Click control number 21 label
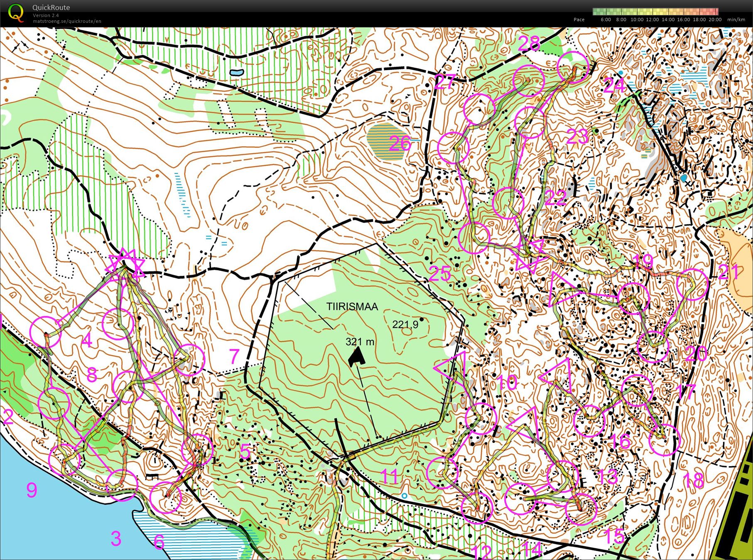This screenshot has height=560, width=753. (729, 273)
